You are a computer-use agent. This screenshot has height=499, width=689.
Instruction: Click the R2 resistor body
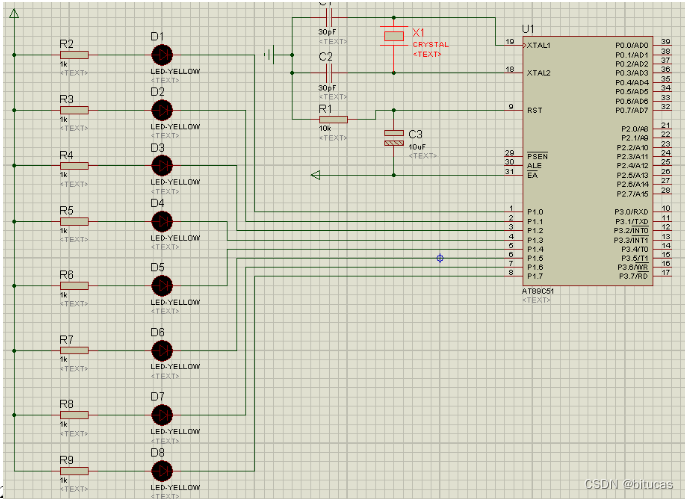[74, 55]
